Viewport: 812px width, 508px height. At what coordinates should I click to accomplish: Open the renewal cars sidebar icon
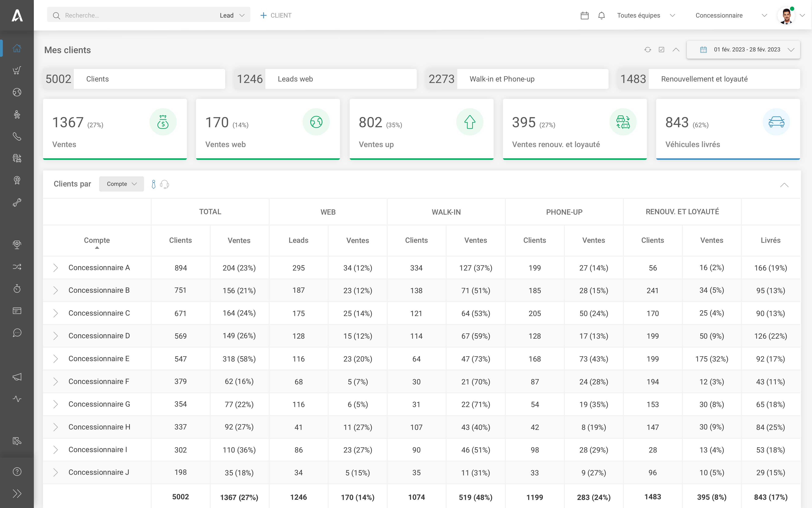17,158
